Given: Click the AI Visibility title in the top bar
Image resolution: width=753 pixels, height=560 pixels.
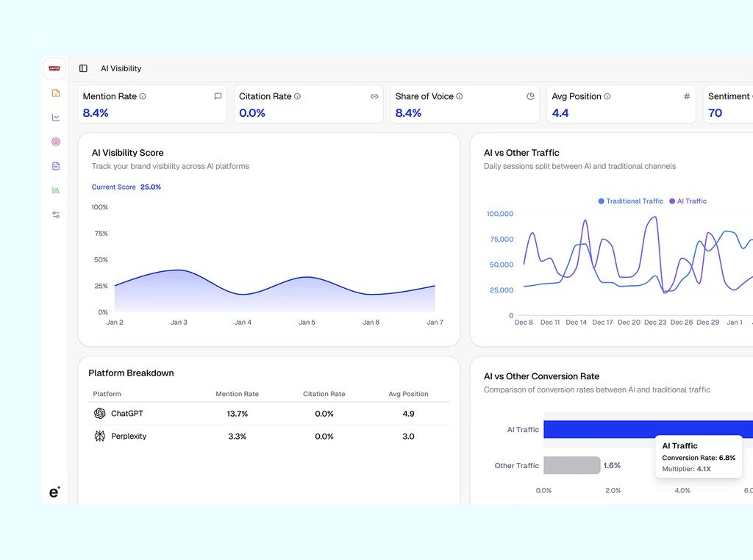Looking at the screenshot, I should tap(121, 68).
